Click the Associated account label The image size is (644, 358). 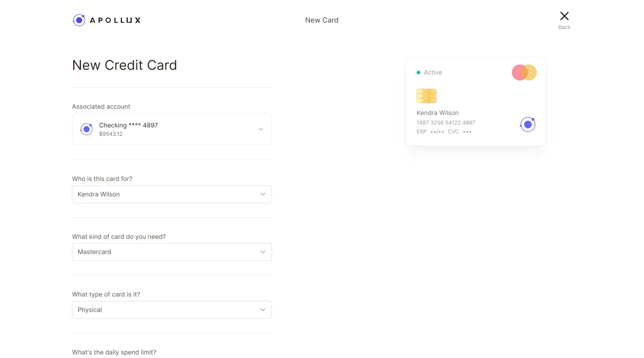(101, 107)
